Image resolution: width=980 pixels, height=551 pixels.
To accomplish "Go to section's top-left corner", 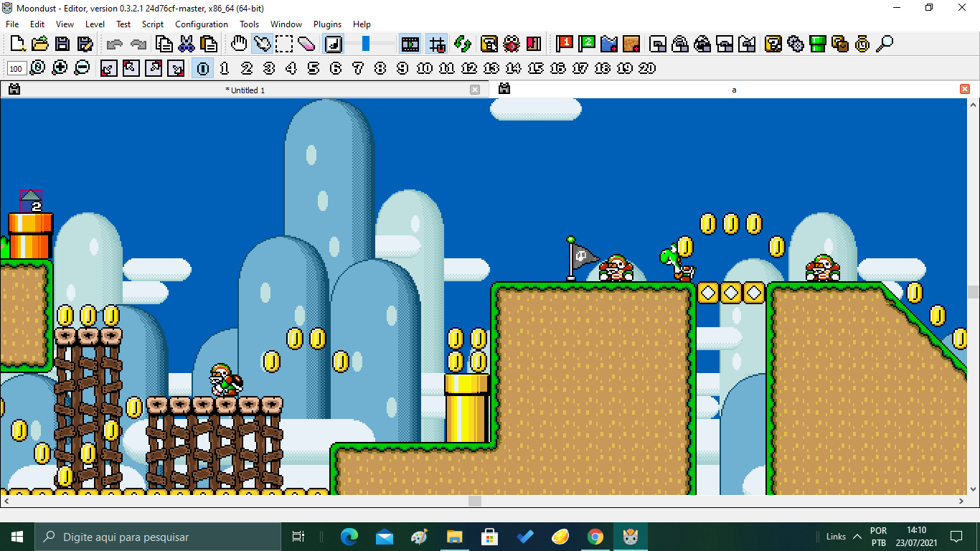I will (131, 68).
